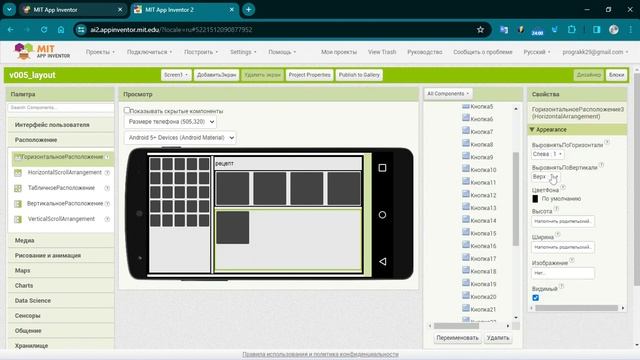Tap the phone preview back triangle icon
640x360 pixels.
click(x=382, y=261)
